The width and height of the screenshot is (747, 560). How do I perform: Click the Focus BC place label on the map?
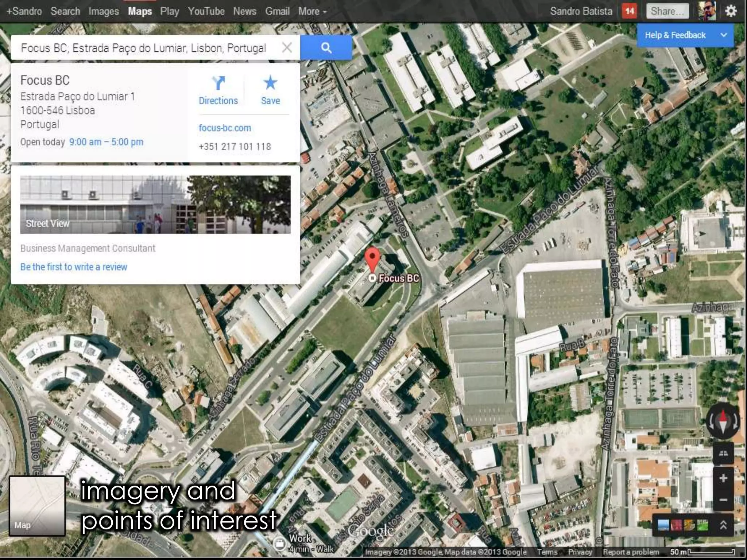click(x=399, y=279)
